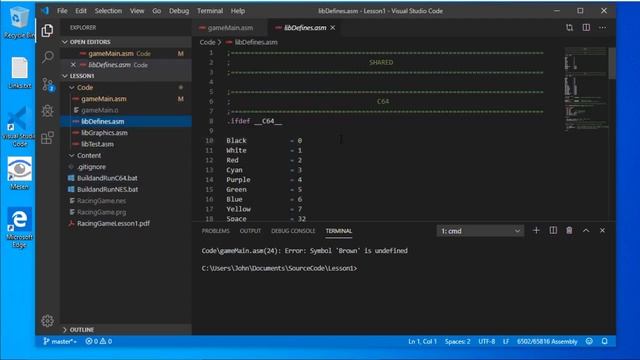Open the editor More Actions menu

(602, 28)
